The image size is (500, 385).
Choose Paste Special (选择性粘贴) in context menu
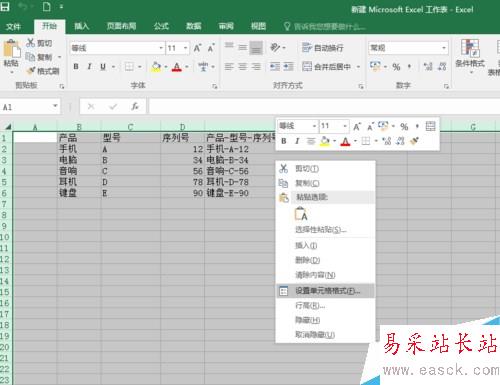click(325, 230)
